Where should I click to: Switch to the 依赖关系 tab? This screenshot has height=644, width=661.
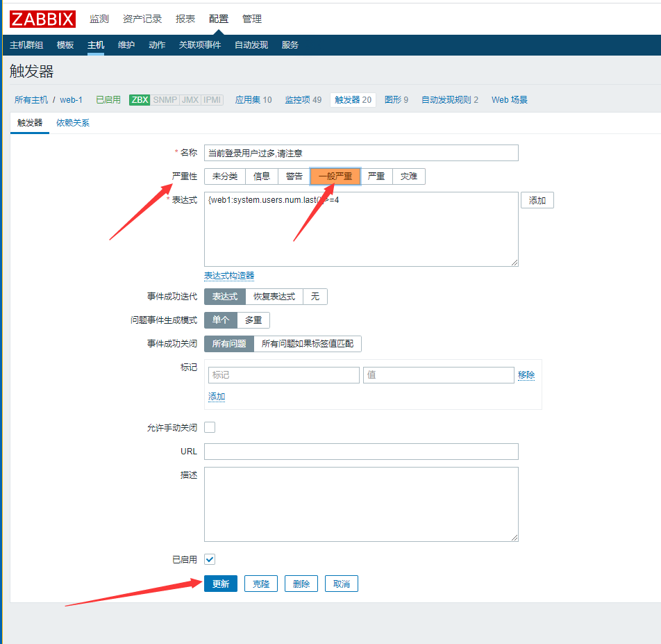[x=73, y=123]
